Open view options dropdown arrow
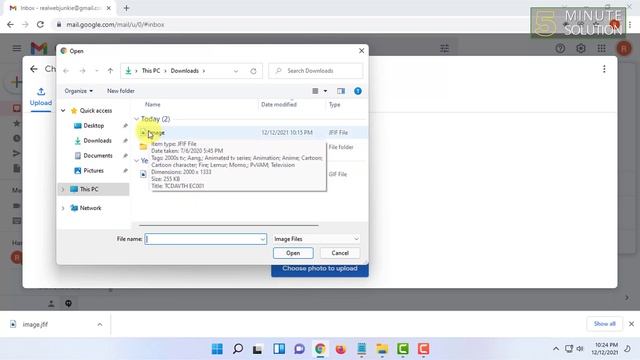The height and width of the screenshot is (360, 640). coord(325,91)
